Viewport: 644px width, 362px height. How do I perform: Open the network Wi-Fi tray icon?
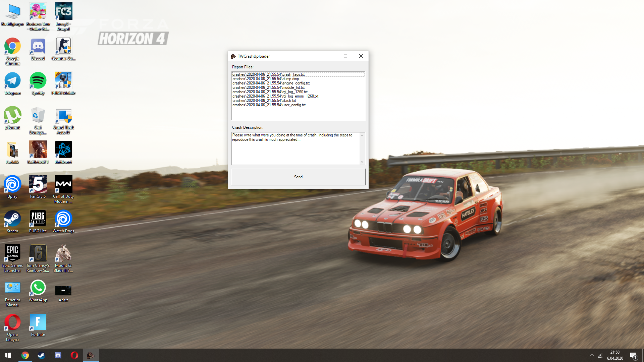point(600,355)
